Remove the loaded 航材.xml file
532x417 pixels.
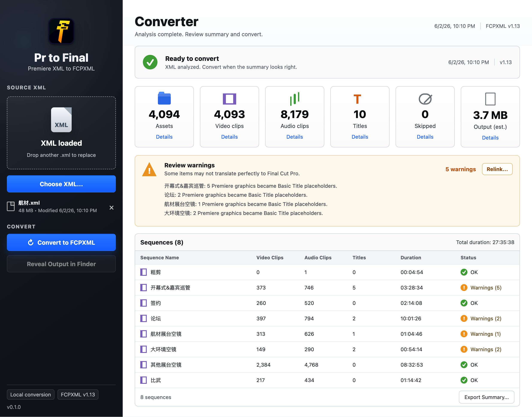coord(111,207)
